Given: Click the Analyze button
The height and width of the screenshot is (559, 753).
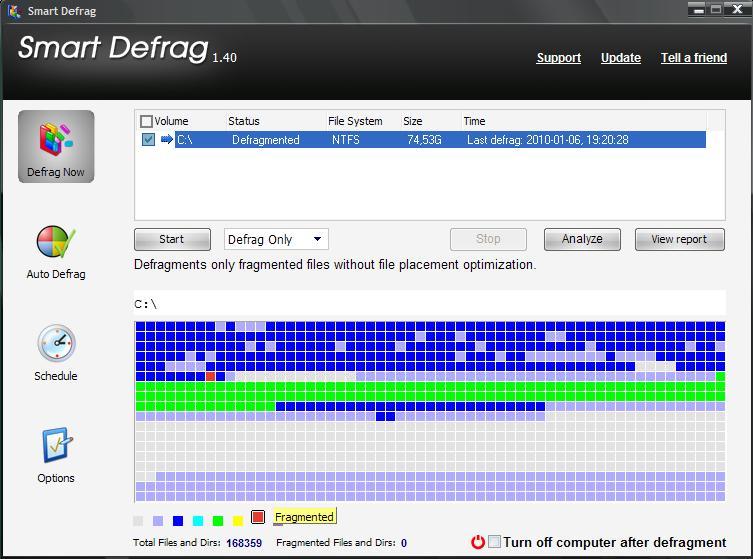Looking at the screenshot, I should point(582,239).
